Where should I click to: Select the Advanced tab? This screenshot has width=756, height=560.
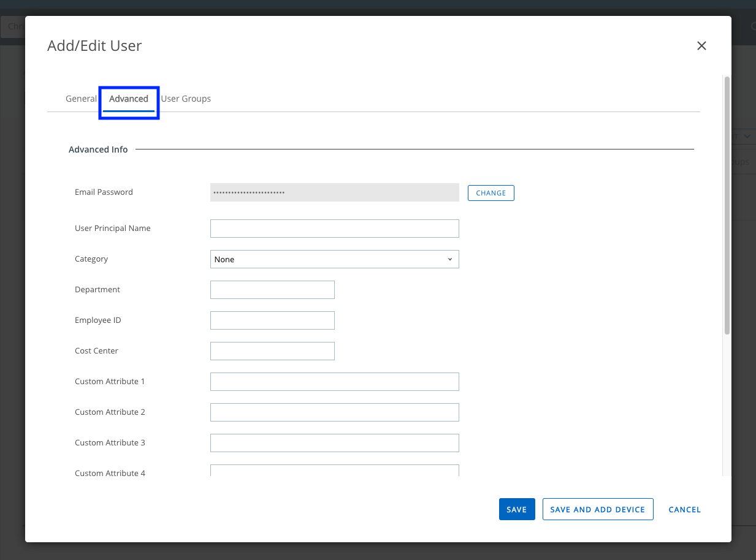click(129, 99)
